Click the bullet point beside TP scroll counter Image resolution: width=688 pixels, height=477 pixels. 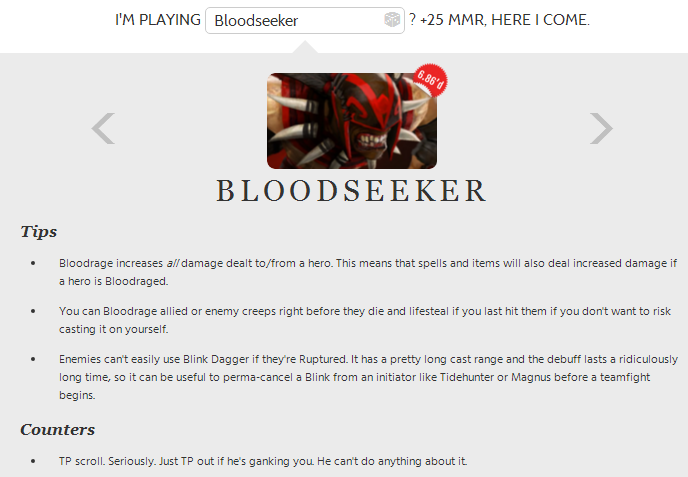33,461
